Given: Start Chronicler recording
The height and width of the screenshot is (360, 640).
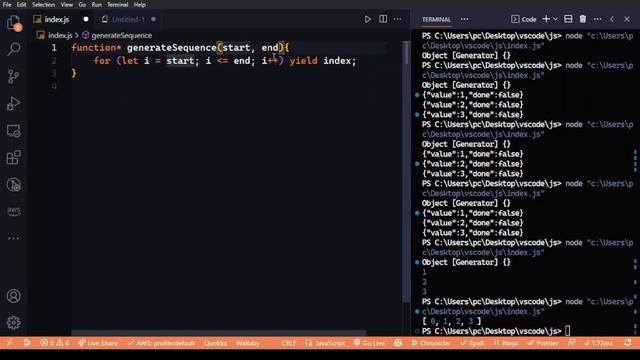Looking at the screenshot, I should pos(431,343).
